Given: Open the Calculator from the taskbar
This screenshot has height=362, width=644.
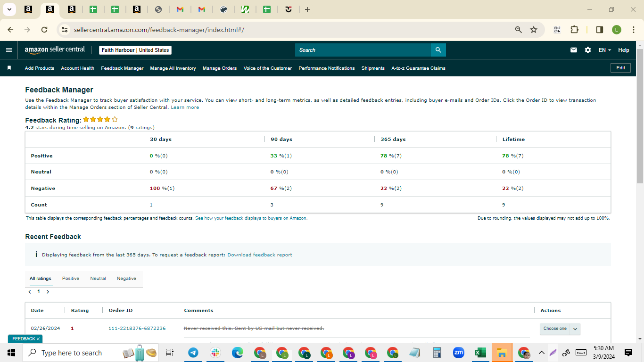Looking at the screenshot, I should click(437, 353).
